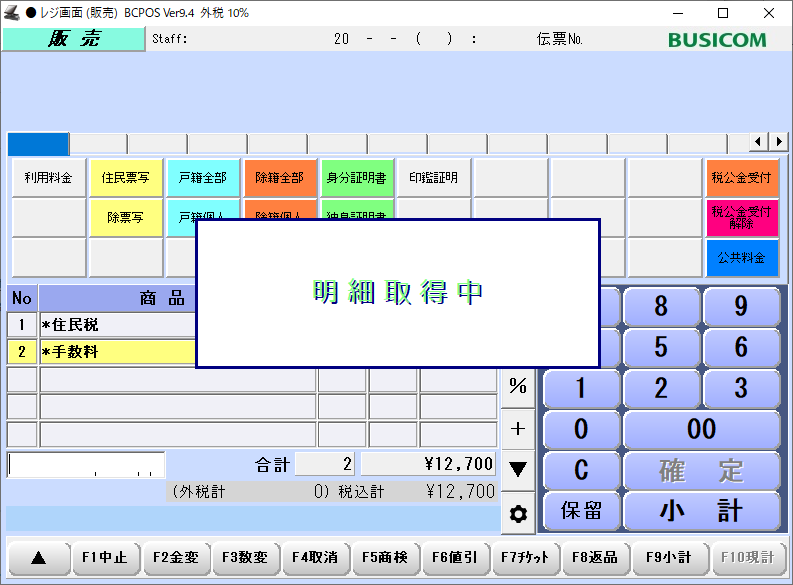Click the settings gear icon
The image size is (793, 585).
(518, 513)
